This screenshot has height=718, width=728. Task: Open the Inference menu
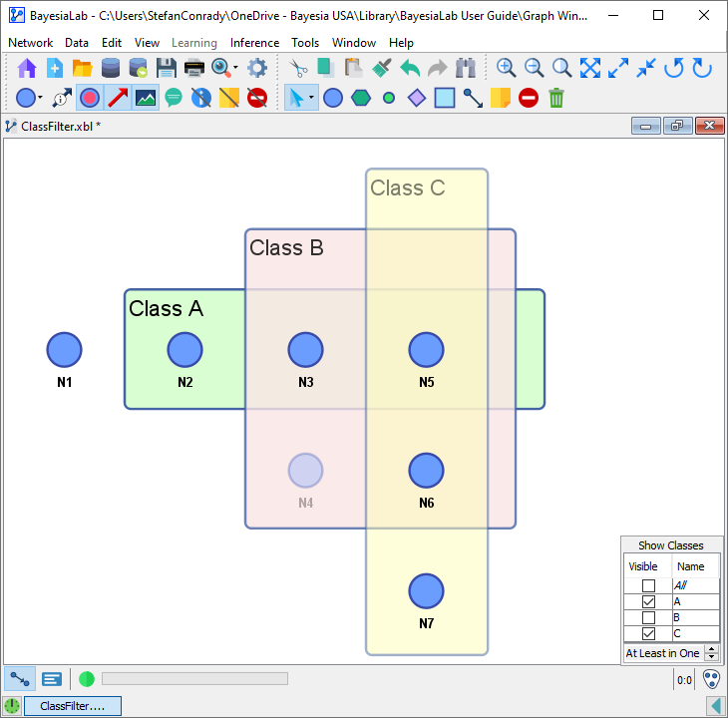click(x=254, y=43)
